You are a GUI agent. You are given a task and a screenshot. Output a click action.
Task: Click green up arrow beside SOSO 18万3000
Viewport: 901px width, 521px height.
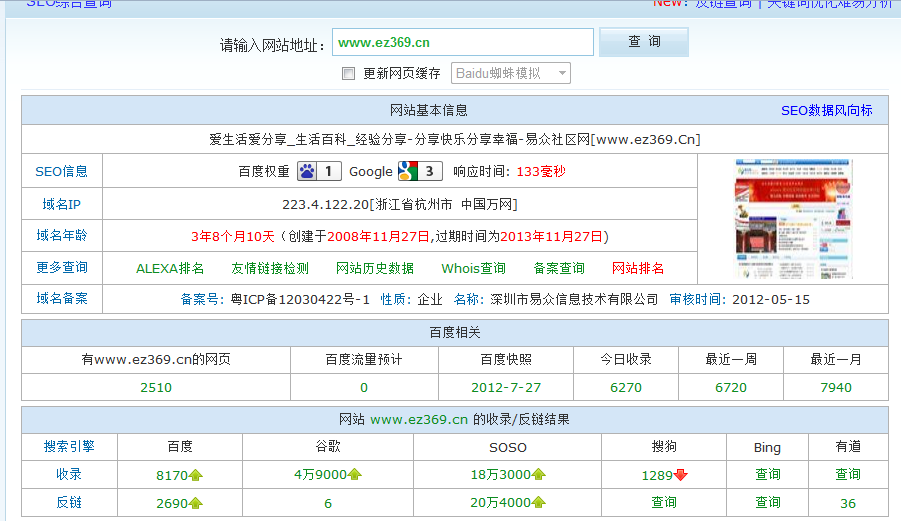pos(539,475)
